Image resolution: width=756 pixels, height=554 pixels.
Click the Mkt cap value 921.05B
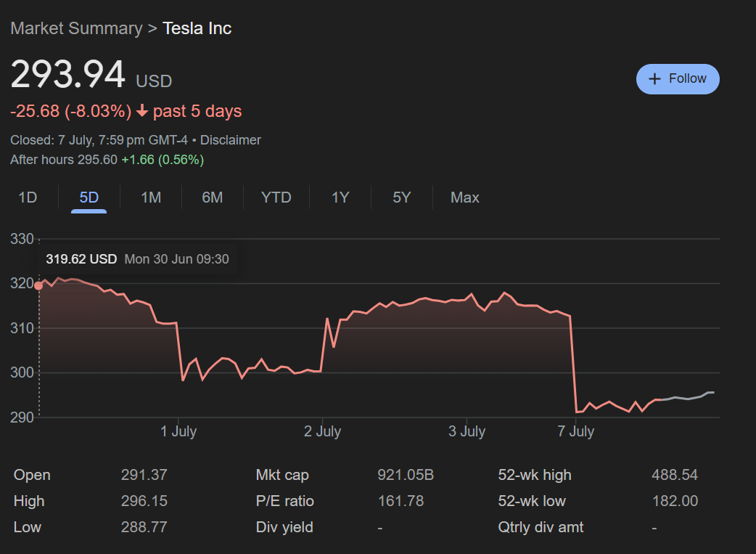tap(406, 475)
